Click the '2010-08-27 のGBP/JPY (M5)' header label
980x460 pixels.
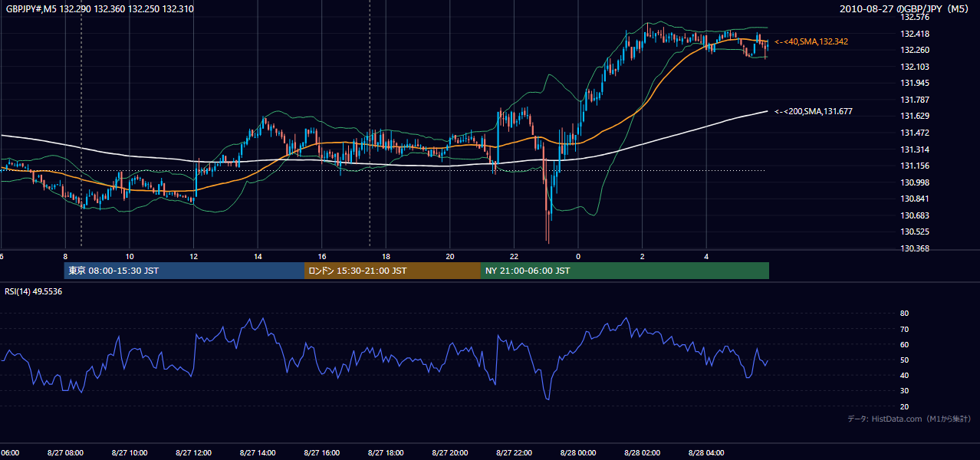pos(906,9)
